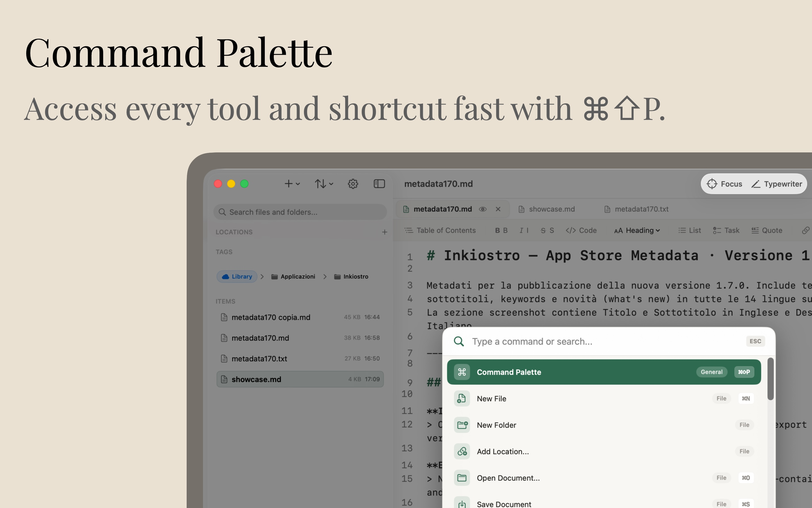Click the Open Document folder icon
Screen dimensions: 812x508
pos(462,478)
